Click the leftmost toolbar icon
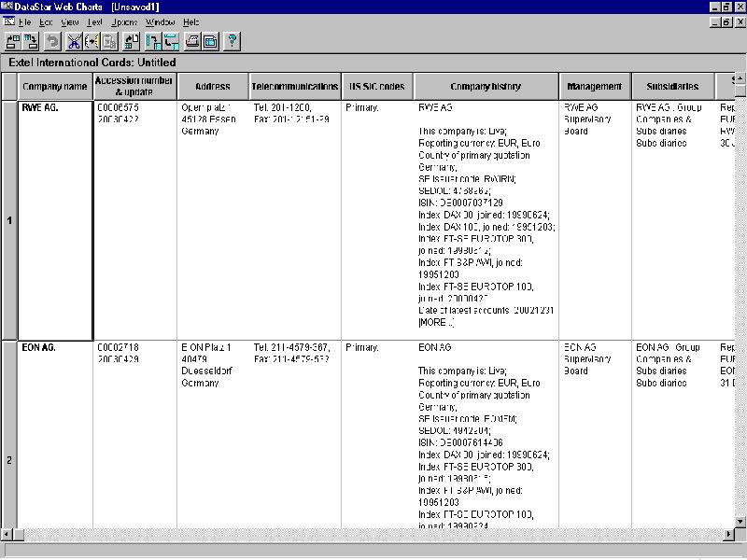The image size is (747, 560). pos(13,41)
